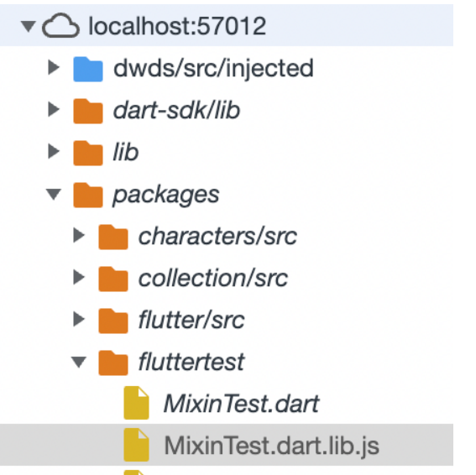The image size is (476, 475).
Task: Collapse the fluttertest folder arrow
Action: [x=79, y=362]
